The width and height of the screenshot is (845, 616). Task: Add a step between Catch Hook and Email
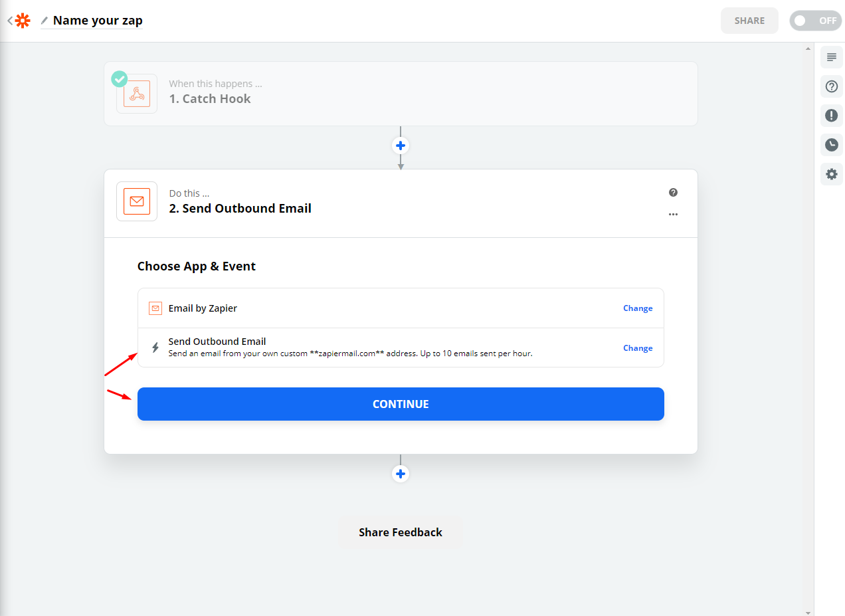point(401,146)
